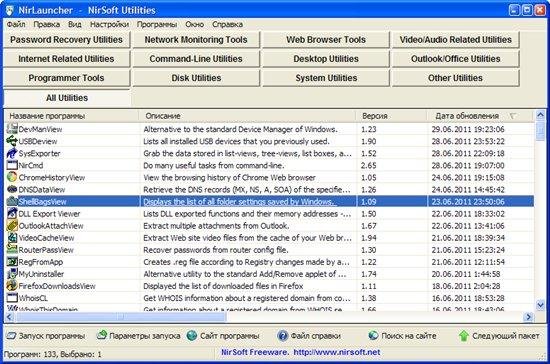This screenshot has height=364, width=550.
Task: Click description 'Extract multiple attachments from Outlook.'
Action: point(216,225)
